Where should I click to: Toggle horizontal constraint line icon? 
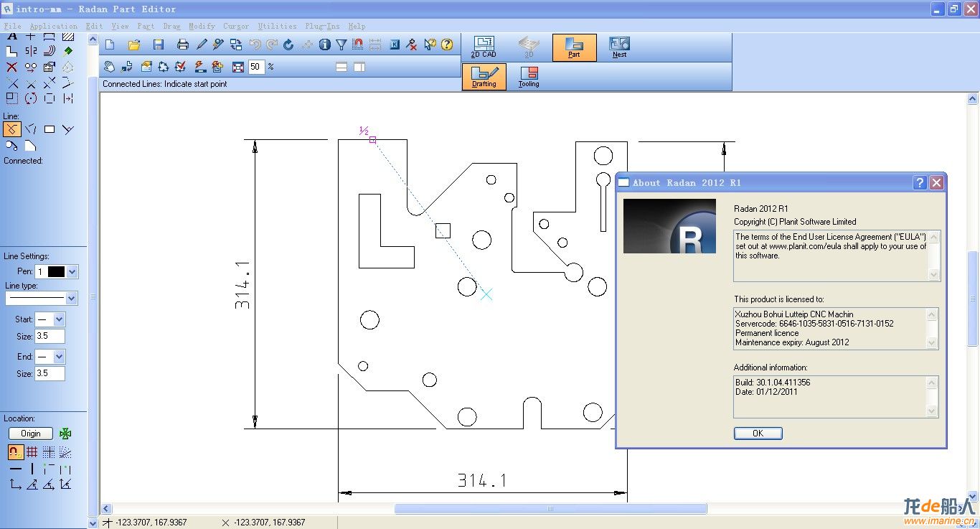pyautogui.click(x=15, y=469)
